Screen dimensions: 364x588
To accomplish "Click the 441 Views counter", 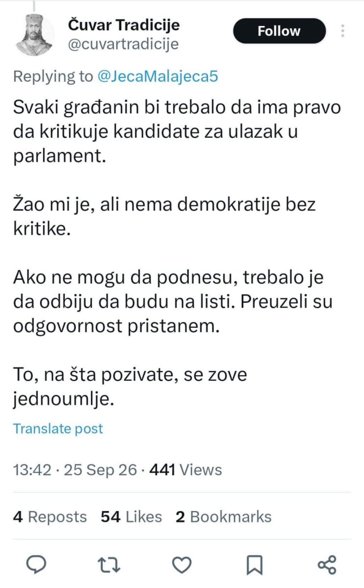I will [x=186, y=470].
